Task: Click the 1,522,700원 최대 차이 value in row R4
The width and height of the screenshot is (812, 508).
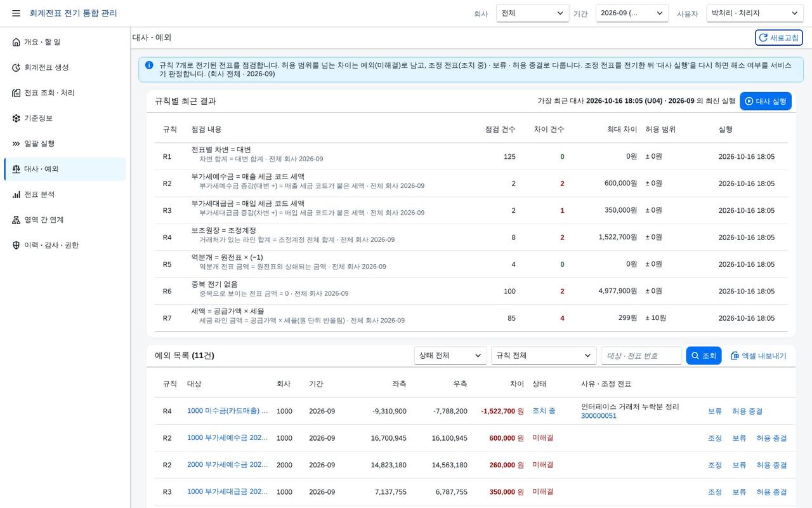Action: point(617,237)
